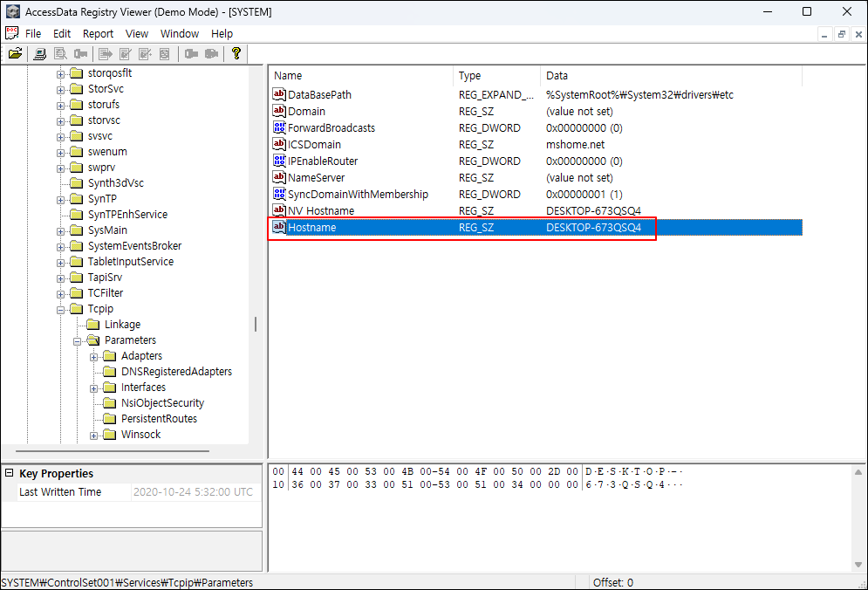Select the TabletInputService key
Viewport: 868px width, 590px height.
click(x=131, y=262)
